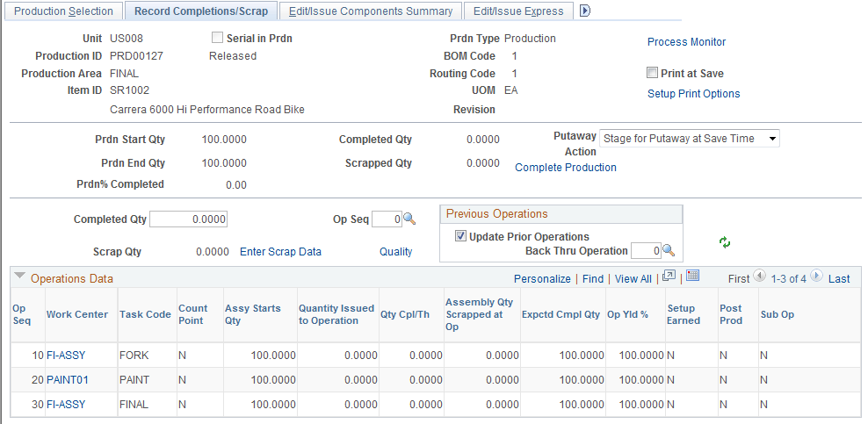
Task: Show more tabs with the arrow icon
Action: [584, 11]
